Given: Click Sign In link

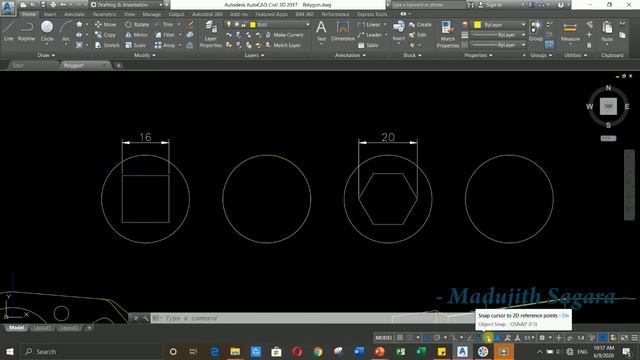Looking at the screenshot, I should pyautogui.click(x=494, y=5).
